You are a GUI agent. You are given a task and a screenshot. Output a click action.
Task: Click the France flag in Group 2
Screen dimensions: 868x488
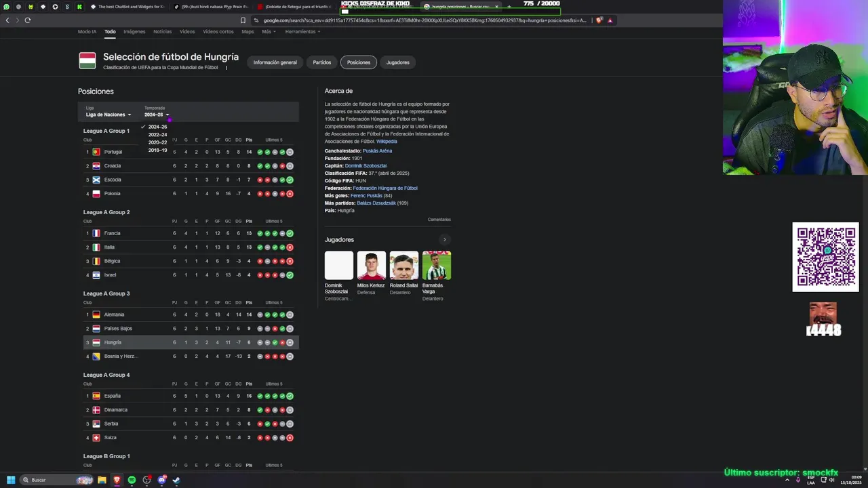click(96, 233)
